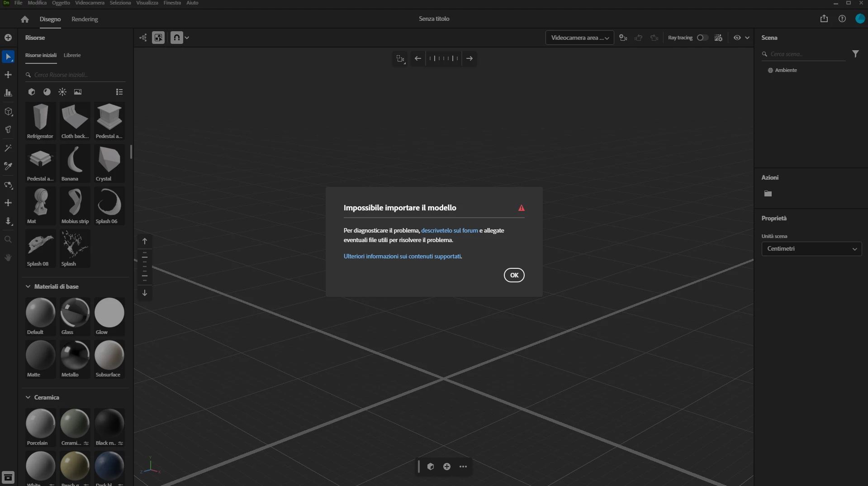The image size is (868, 486).
Task: Open visibility options chevron next to eye
Action: point(747,38)
